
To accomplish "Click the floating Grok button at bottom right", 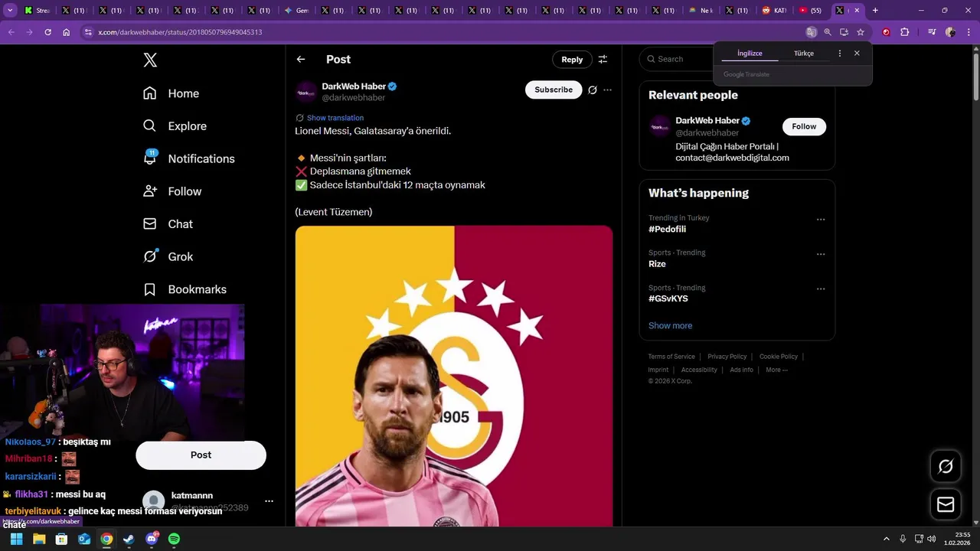I will tap(946, 466).
